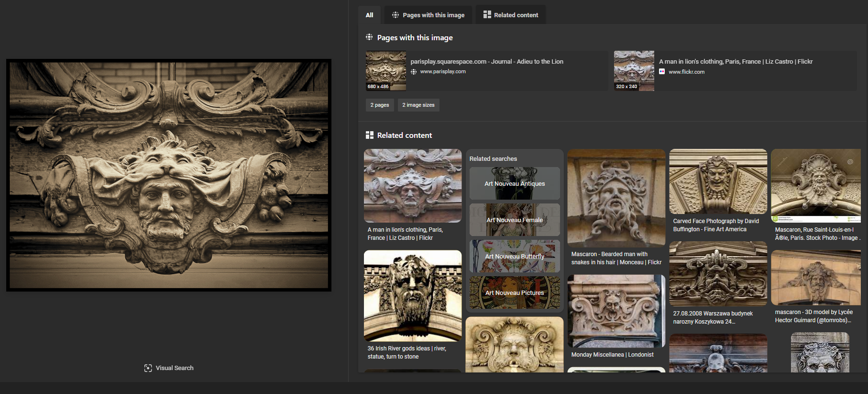Open the Visual Search icon below image
868x394 pixels.
point(148,368)
